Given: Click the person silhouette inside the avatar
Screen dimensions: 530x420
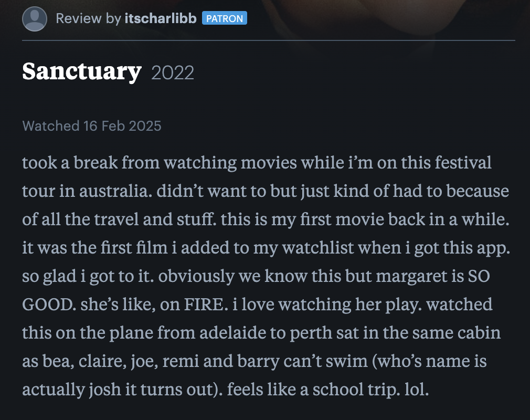Looking at the screenshot, I should point(35,18).
